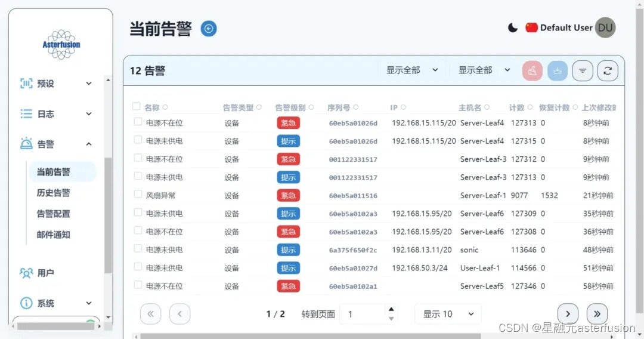The width and height of the screenshot is (644, 339).
Task: Sort by 告警级别 column sort icon
Action: [x=311, y=107]
